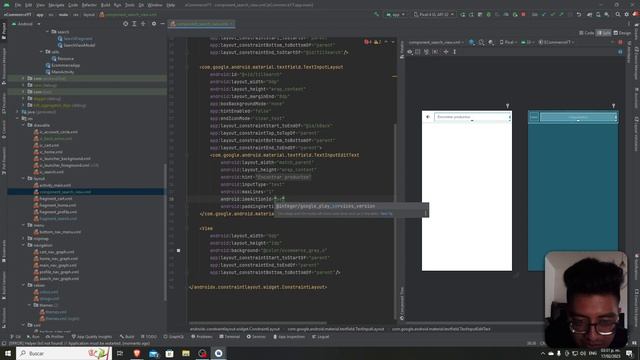Open the TODO tool window

pos(149,337)
